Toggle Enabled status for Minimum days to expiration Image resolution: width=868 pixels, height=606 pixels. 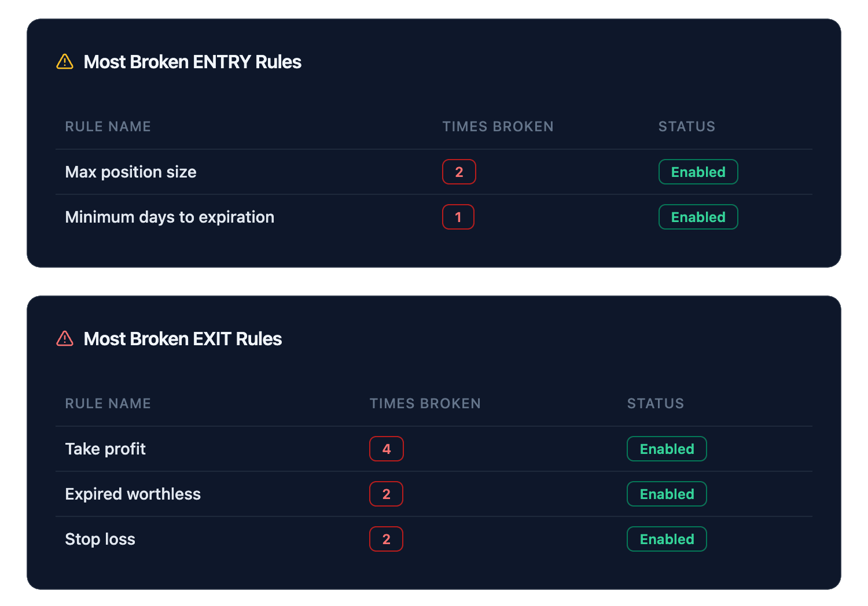pyautogui.click(x=698, y=217)
